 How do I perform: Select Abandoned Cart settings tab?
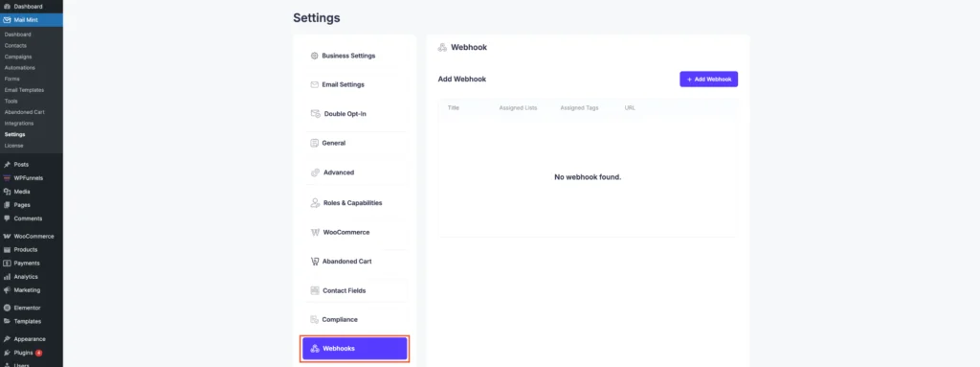pyautogui.click(x=355, y=262)
